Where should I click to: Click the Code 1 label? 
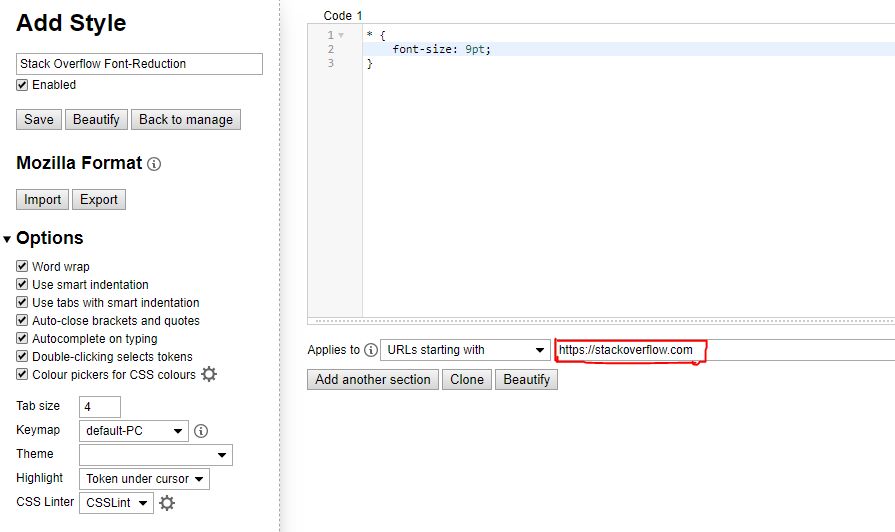[x=342, y=15]
